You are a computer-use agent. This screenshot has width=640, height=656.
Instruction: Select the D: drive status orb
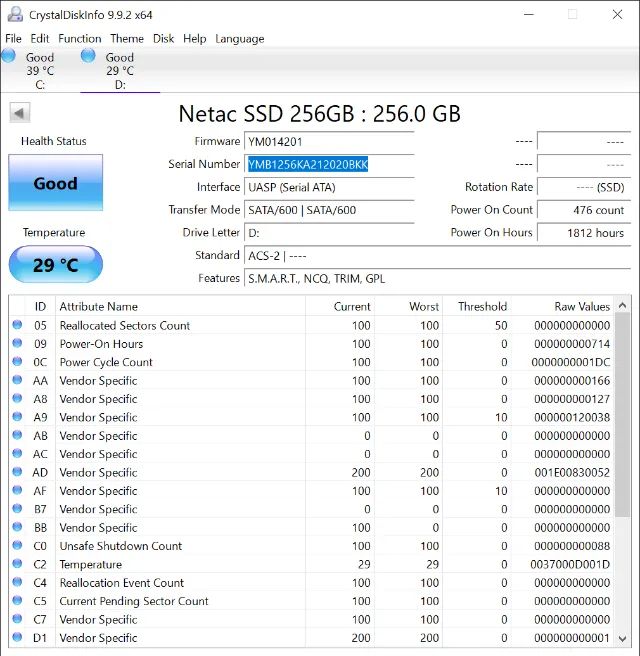pyautogui.click(x=88, y=56)
